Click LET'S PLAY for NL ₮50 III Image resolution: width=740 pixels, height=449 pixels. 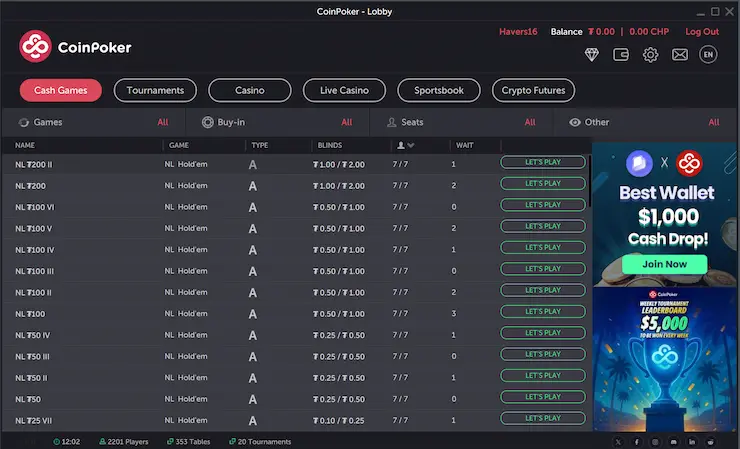[543, 354]
